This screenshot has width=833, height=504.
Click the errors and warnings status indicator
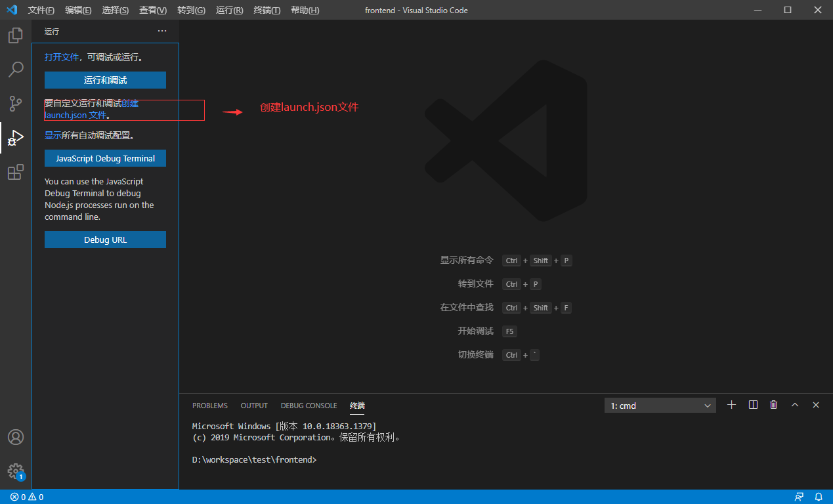[27, 497]
